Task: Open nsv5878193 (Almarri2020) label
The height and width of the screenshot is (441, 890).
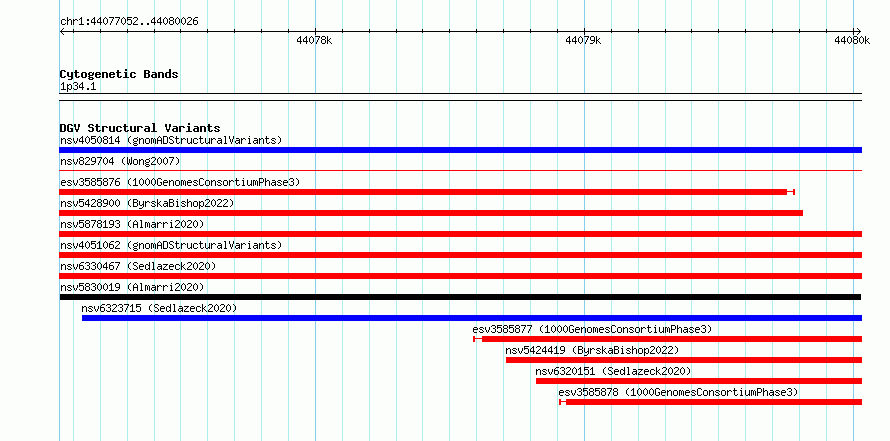Action: [132, 225]
